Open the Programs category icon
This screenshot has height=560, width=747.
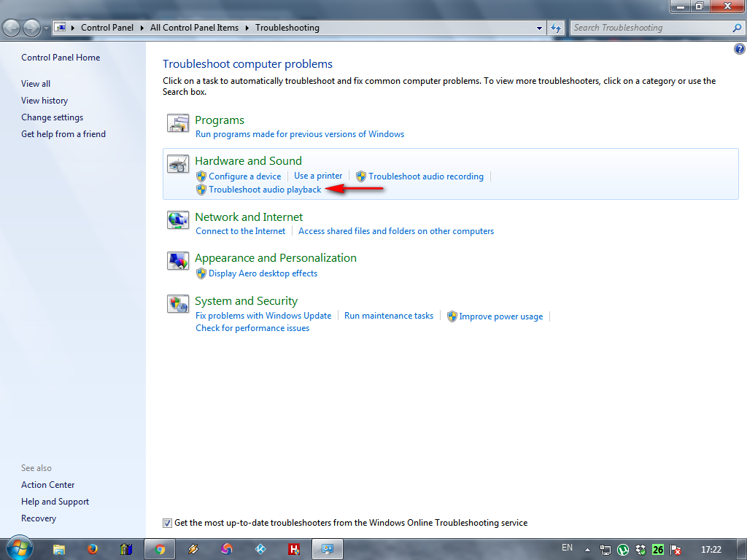178,123
